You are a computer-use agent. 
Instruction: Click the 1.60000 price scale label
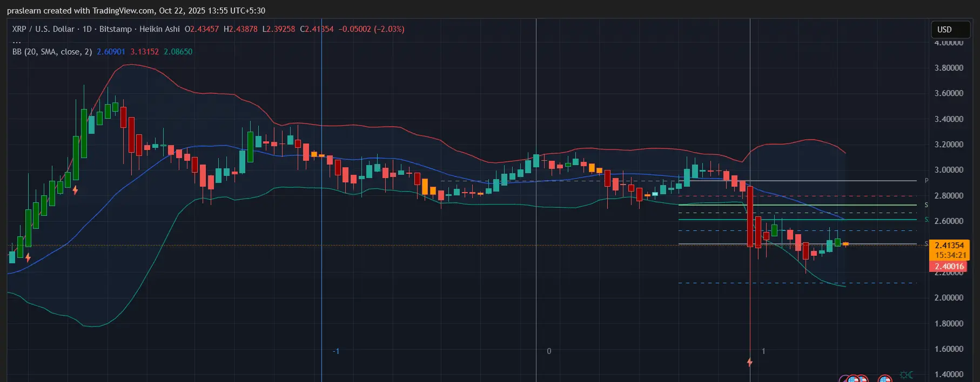[949, 349]
